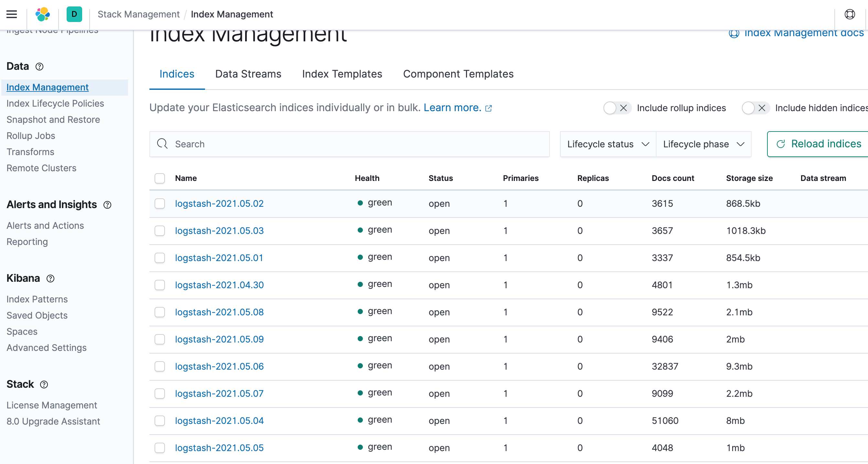Screen dimensions: 868x464
Task: Open the green D space avatar
Action: click(x=74, y=14)
